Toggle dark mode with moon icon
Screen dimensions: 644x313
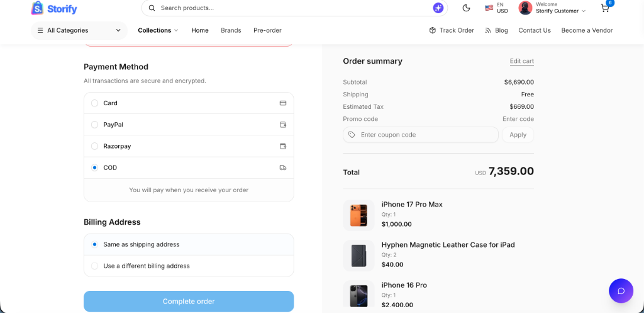coord(466,8)
